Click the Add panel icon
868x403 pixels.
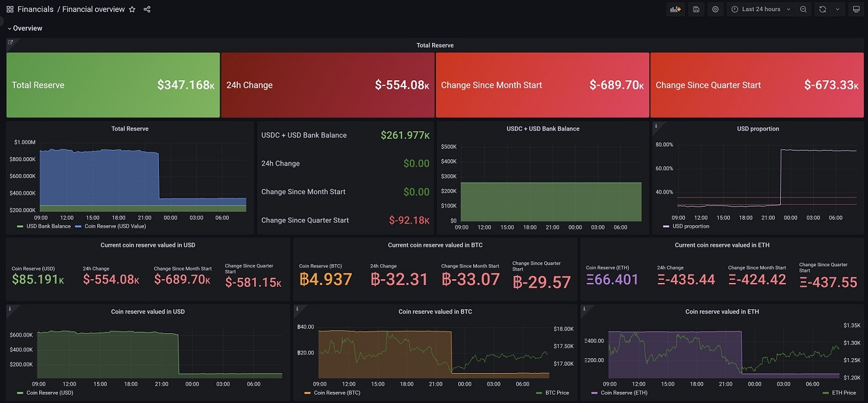tap(675, 9)
